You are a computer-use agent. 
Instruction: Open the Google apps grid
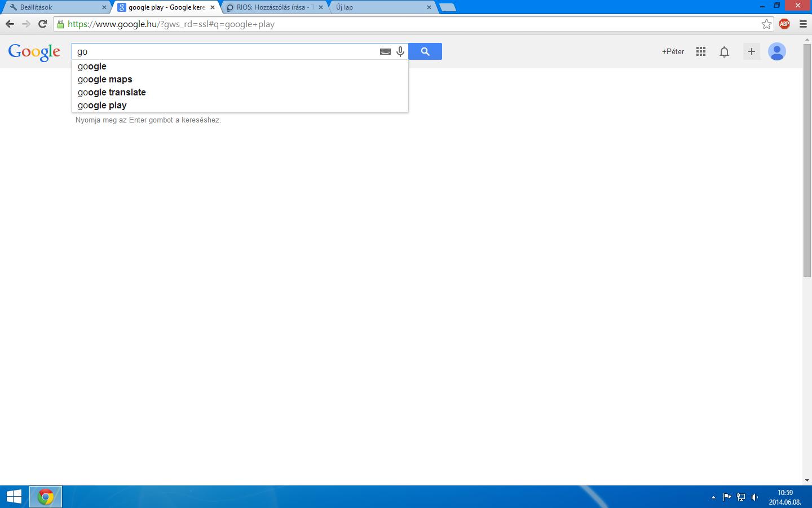click(x=701, y=51)
